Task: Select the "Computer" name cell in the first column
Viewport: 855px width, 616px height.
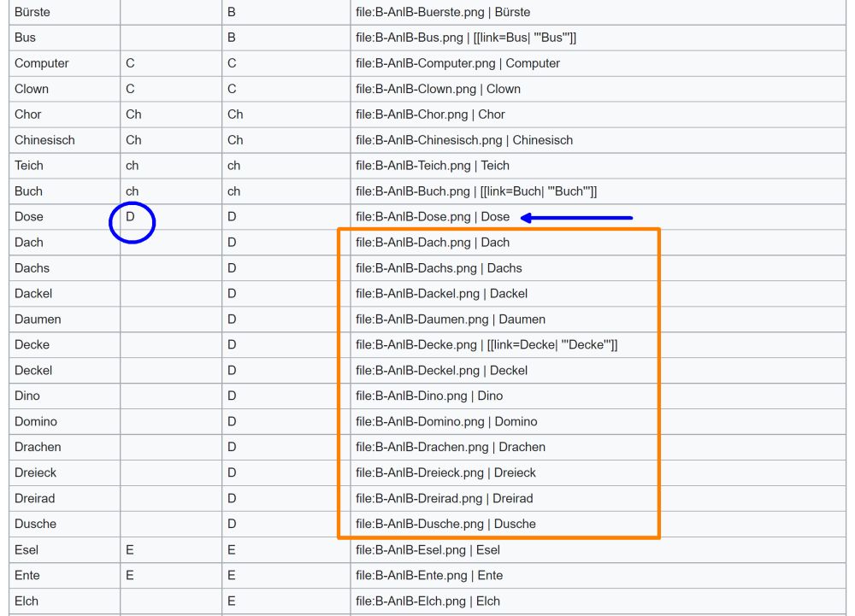Action: pos(42,63)
